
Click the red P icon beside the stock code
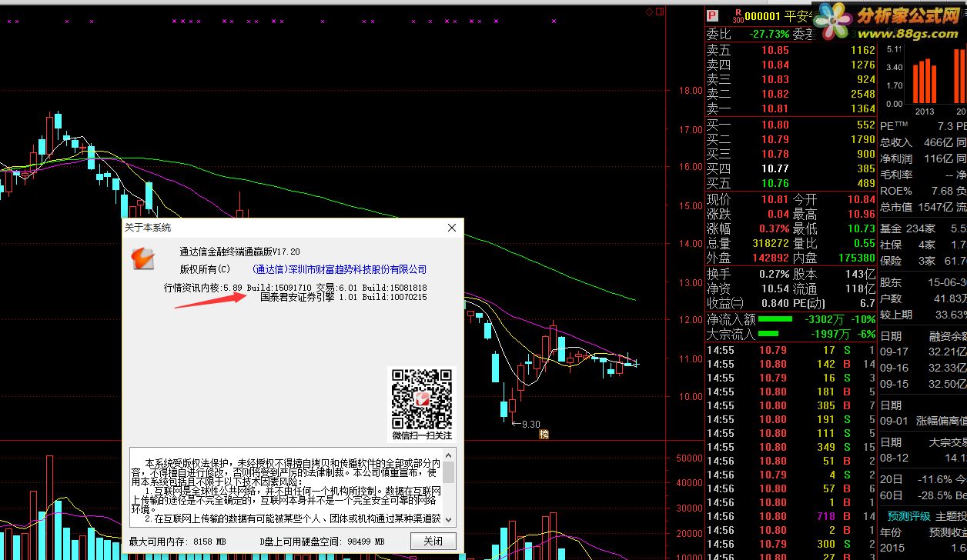click(x=713, y=15)
